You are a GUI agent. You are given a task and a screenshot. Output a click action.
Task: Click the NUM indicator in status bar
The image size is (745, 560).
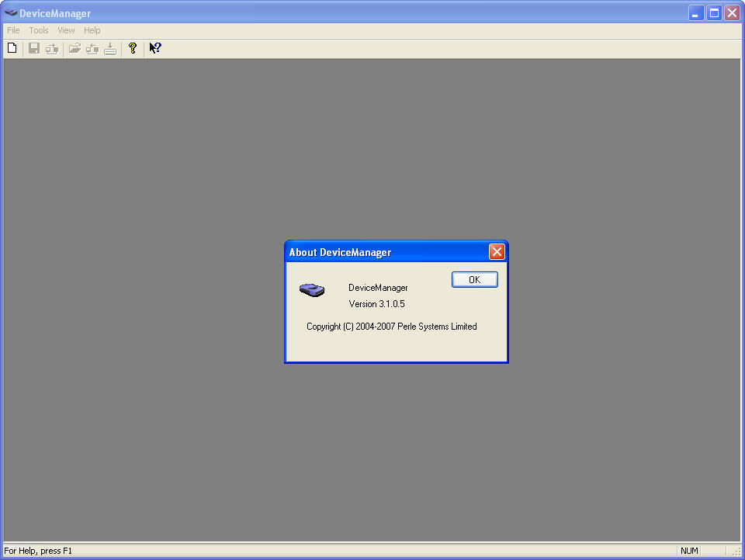click(689, 551)
